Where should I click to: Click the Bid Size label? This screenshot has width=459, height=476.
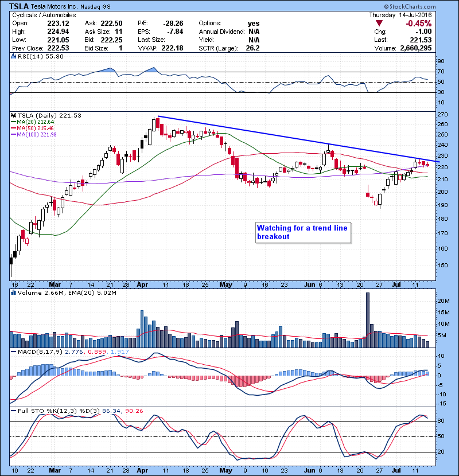coord(96,48)
